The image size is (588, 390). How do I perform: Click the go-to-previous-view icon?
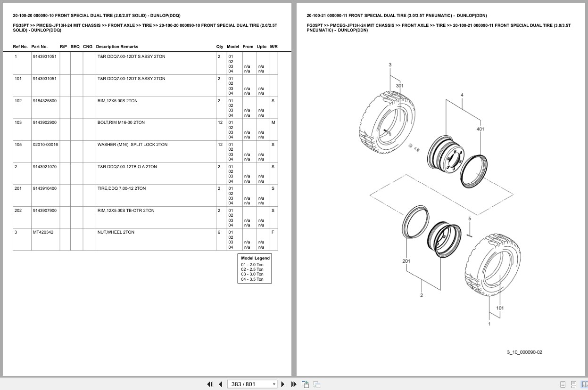[x=305, y=384]
